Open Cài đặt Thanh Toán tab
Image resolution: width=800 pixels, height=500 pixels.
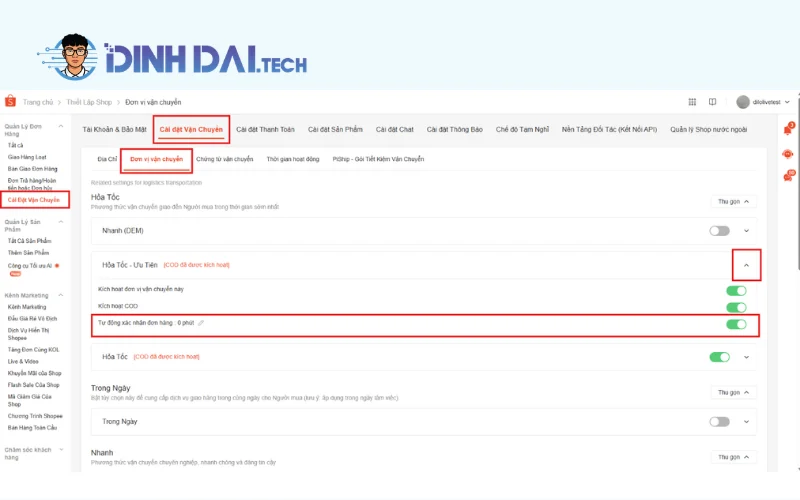point(265,130)
